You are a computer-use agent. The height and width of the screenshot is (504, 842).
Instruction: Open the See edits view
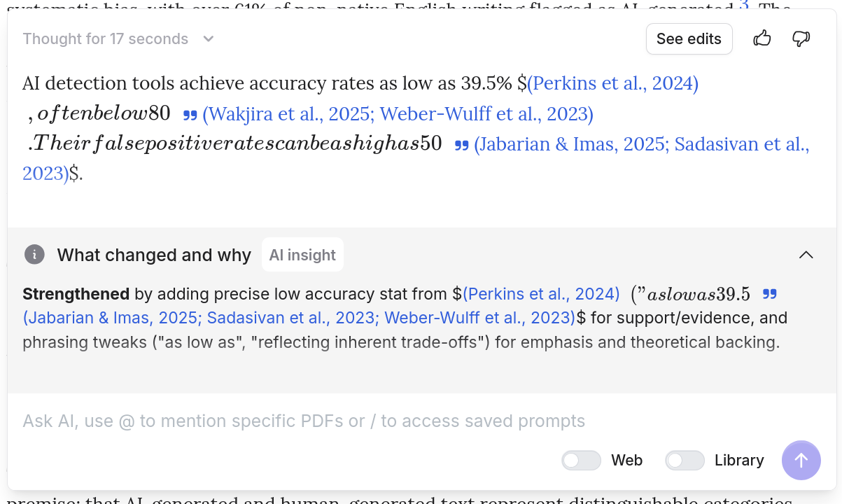point(689,38)
